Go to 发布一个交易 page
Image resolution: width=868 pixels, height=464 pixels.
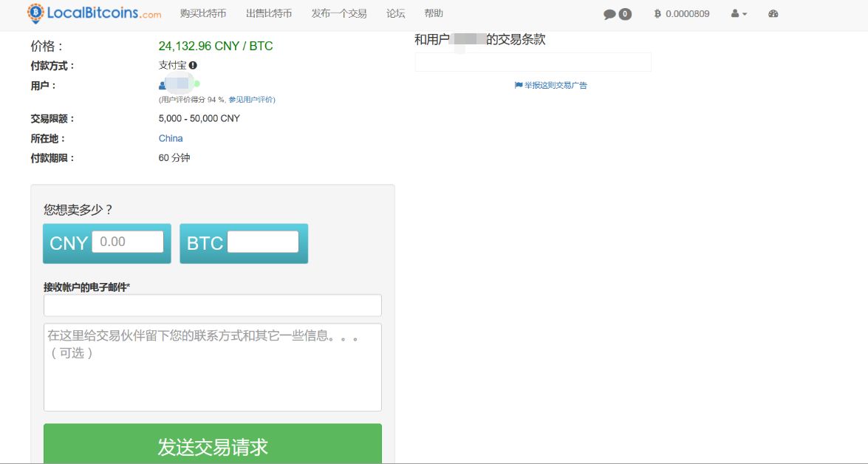click(339, 13)
